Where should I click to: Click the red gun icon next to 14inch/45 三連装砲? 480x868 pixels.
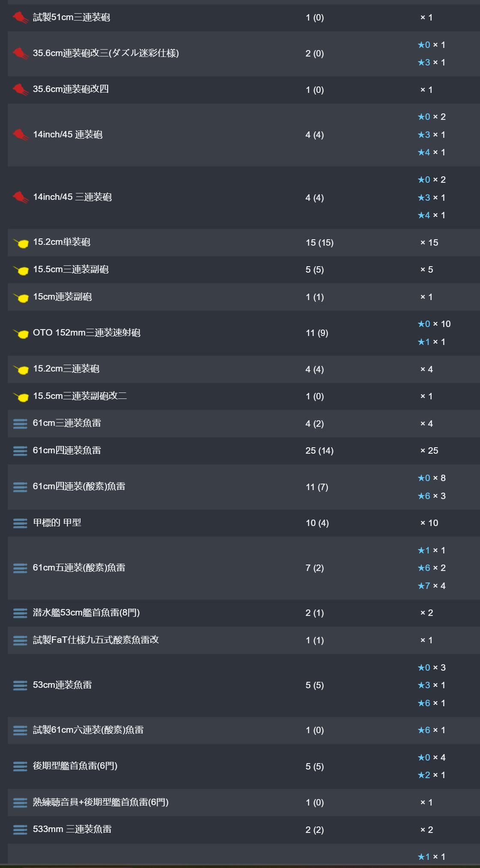[x=20, y=197]
